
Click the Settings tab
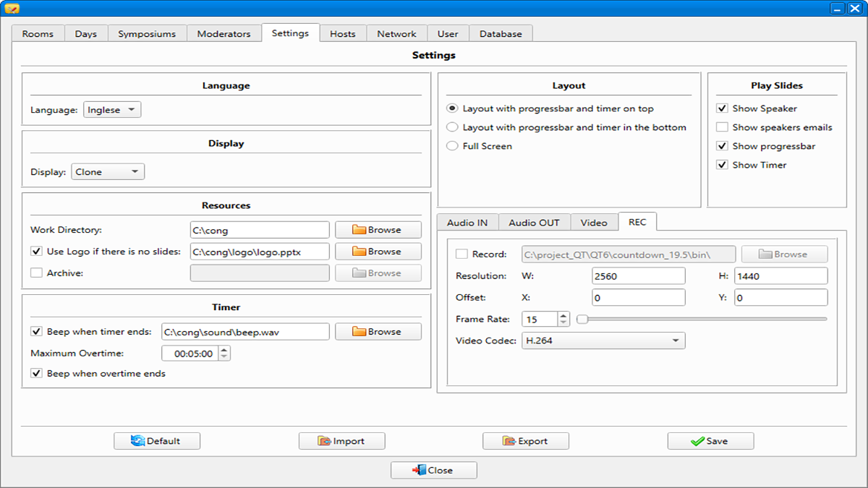290,33
